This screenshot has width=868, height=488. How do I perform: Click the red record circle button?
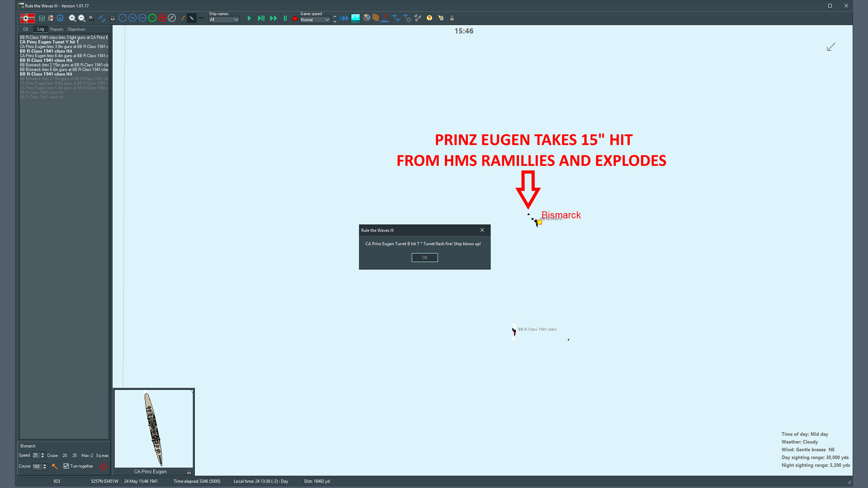(295, 19)
